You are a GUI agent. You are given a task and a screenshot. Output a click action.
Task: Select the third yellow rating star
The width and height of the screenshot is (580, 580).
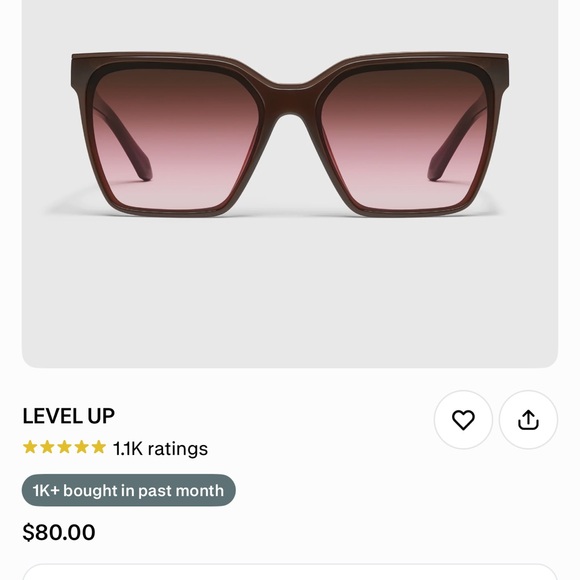[64, 447]
